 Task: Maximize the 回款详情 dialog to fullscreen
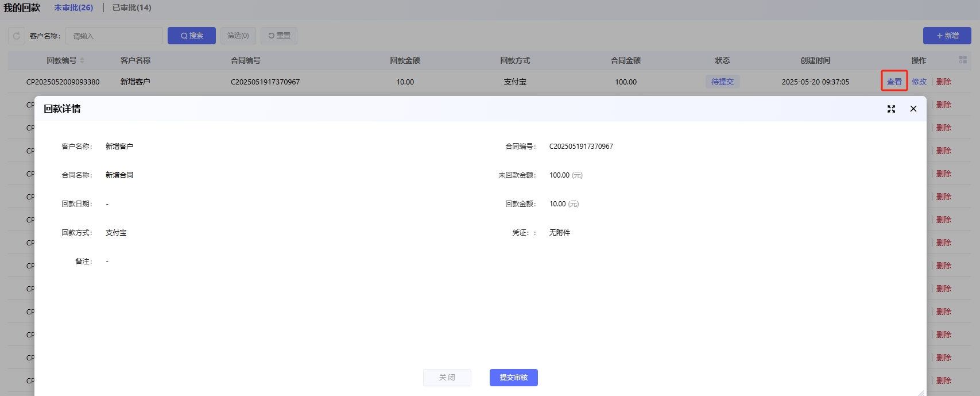pos(891,109)
